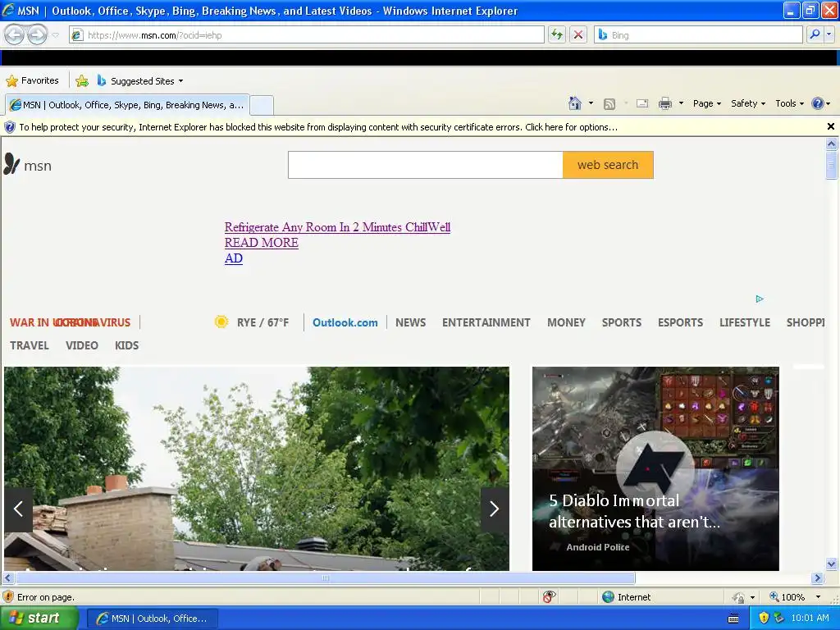The image size is (840, 630).
Task: Open the Outlook.com link
Action: 345,322
